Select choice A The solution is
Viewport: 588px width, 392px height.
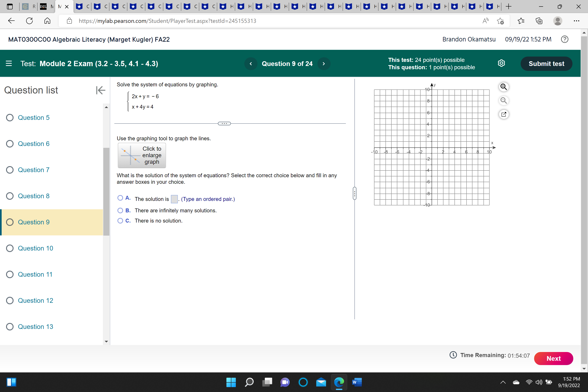pyautogui.click(x=120, y=198)
